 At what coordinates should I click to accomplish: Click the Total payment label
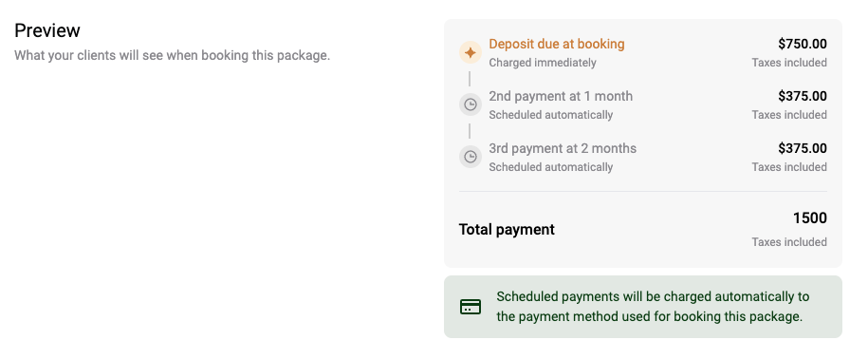pyautogui.click(x=507, y=230)
